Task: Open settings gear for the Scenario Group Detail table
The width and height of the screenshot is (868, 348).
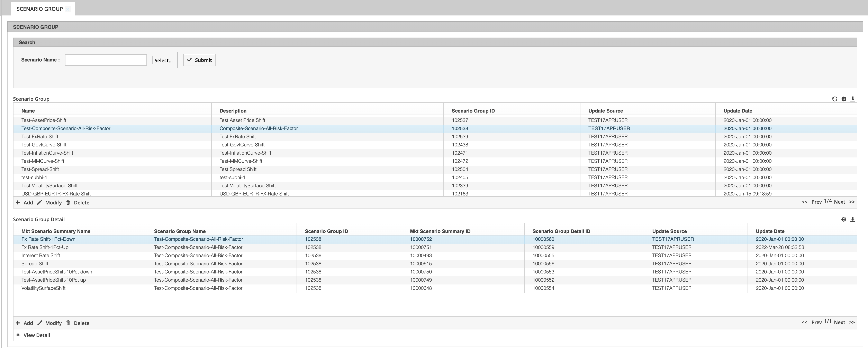Action: [x=844, y=219]
